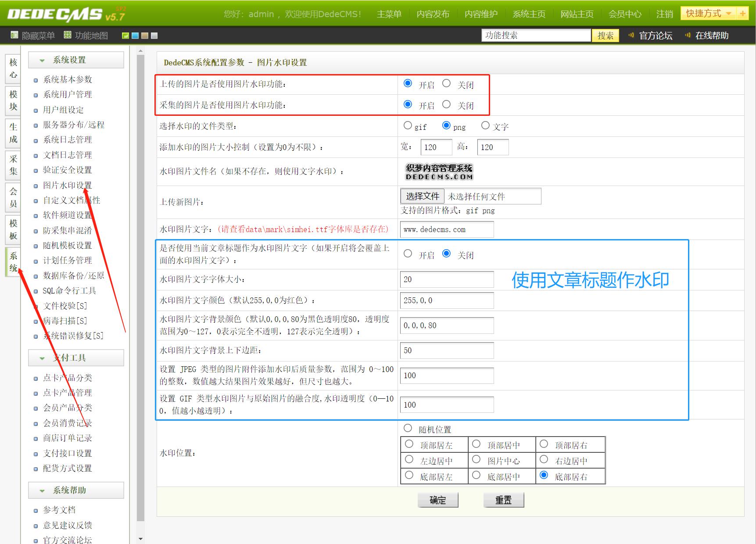Disable watermark for uploaded images 关闭
The image size is (756, 544).
point(446,83)
